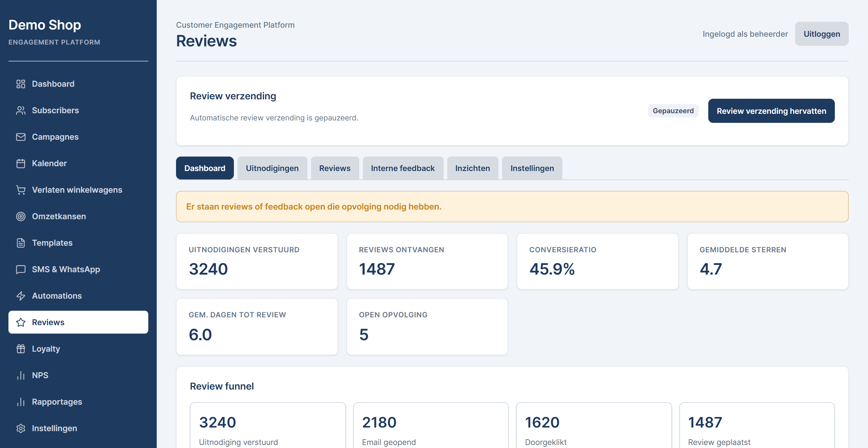Click the Campagnes envelope icon
This screenshot has height=448, width=868.
click(x=20, y=137)
